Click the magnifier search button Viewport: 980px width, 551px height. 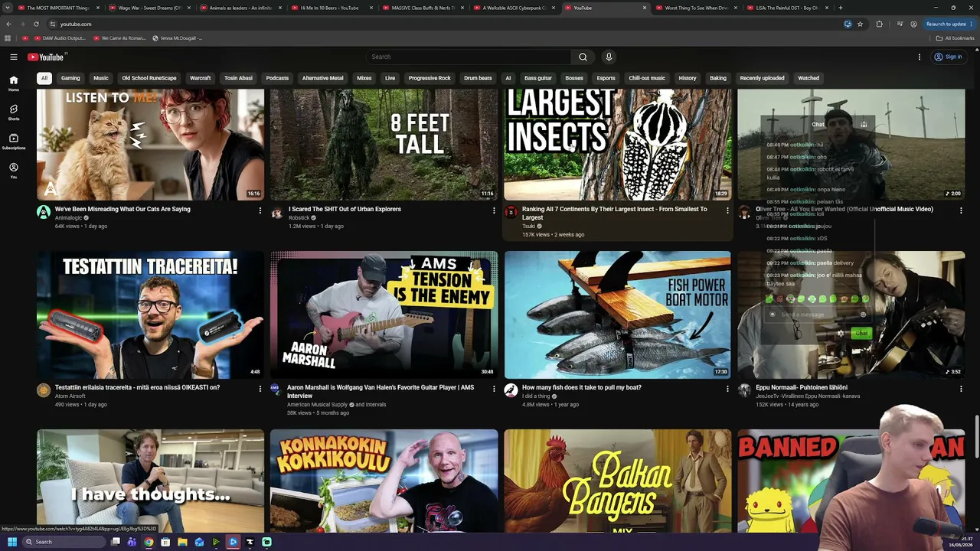click(x=583, y=57)
